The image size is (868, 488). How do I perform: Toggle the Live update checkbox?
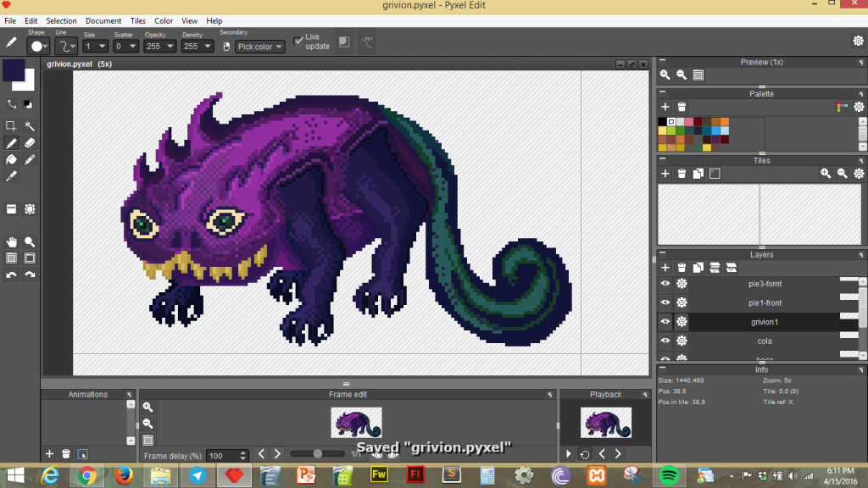click(x=298, y=41)
